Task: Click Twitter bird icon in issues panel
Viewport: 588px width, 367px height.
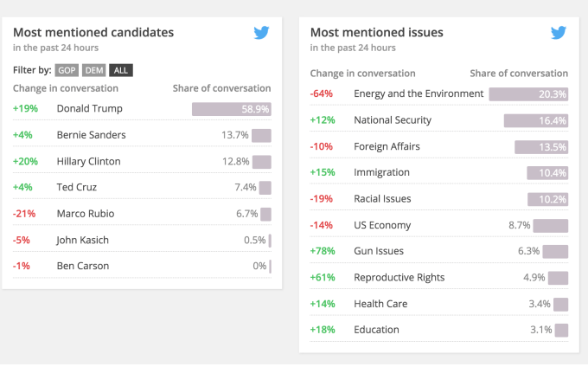Action: click(559, 33)
